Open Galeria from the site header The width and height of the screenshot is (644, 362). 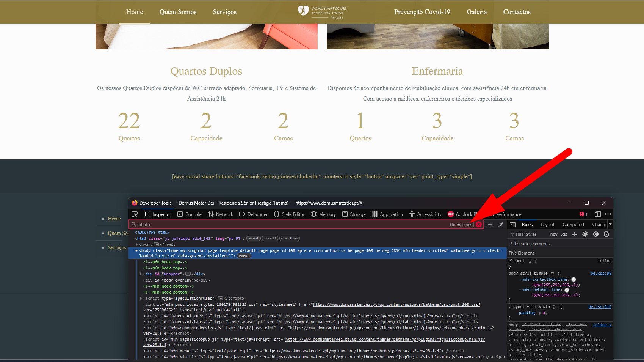coord(477,12)
